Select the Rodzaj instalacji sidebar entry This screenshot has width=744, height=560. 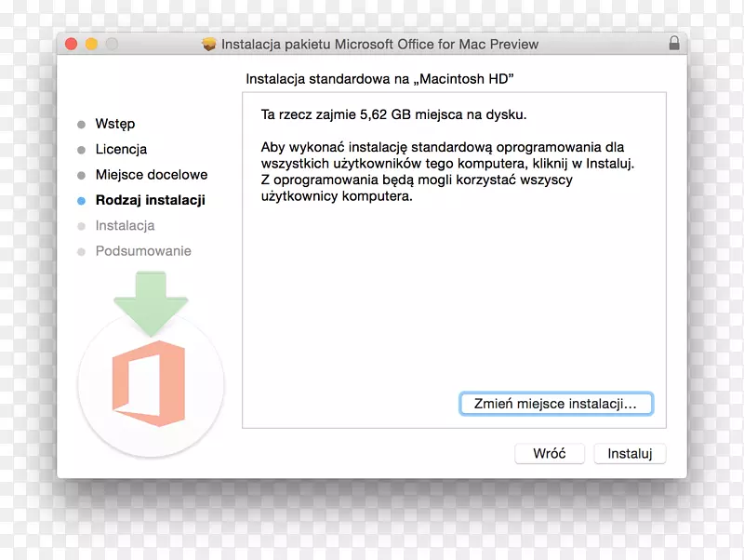(x=149, y=200)
